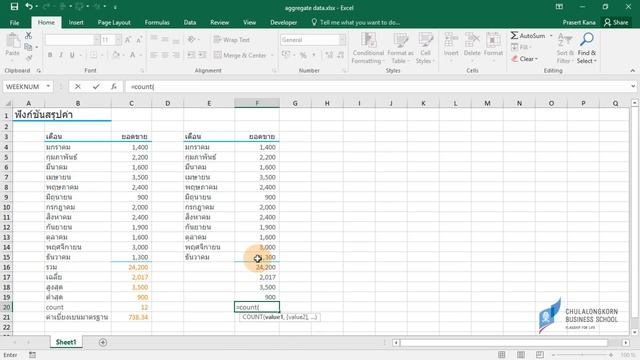Screen dimensions: 640x360
Task: Open Clipboard group dialog launcher
Action: pos(39,71)
